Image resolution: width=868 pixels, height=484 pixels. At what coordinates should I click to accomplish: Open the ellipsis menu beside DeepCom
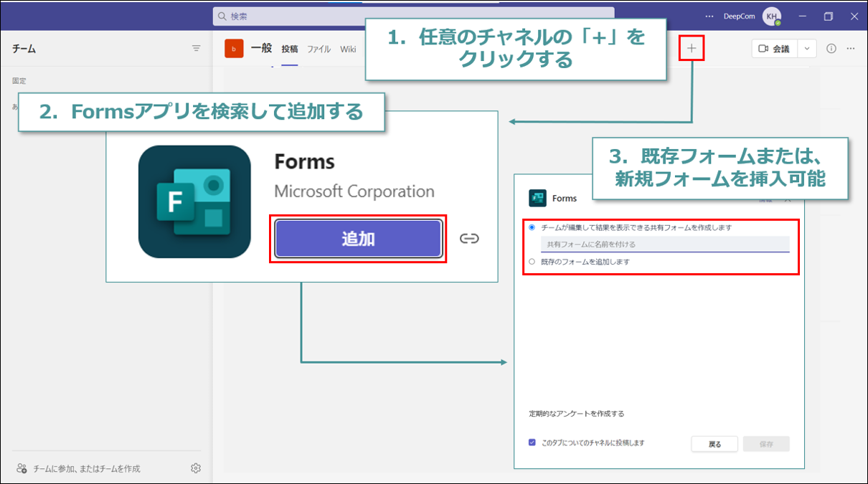(709, 16)
